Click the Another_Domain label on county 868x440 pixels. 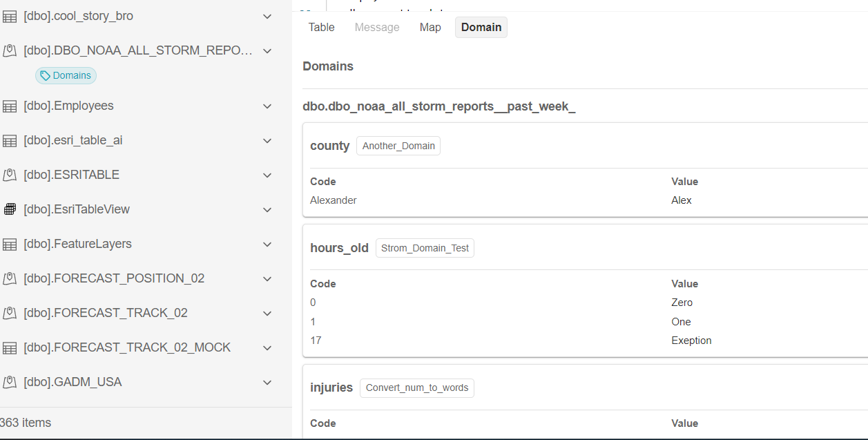pyautogui.click(x=398, y=146)
